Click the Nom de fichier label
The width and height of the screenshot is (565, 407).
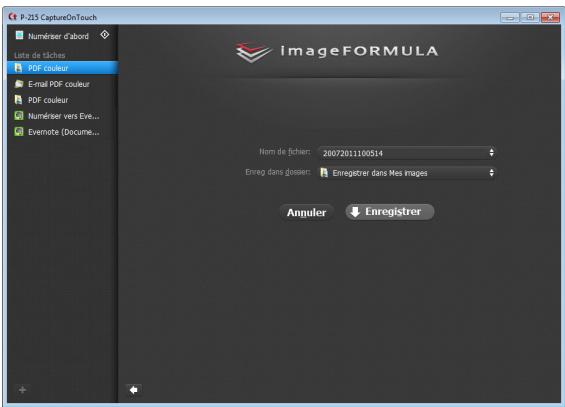(x=285, y=152)
